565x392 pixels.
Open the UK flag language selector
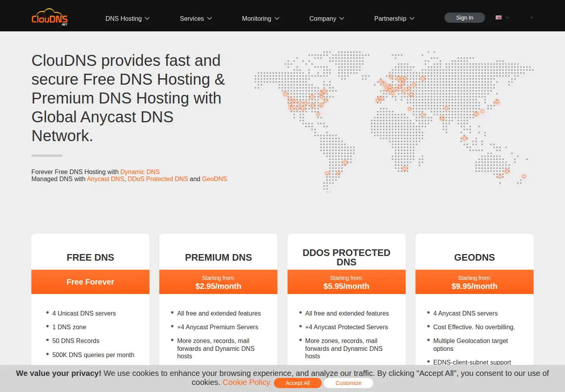click(499, 18)
